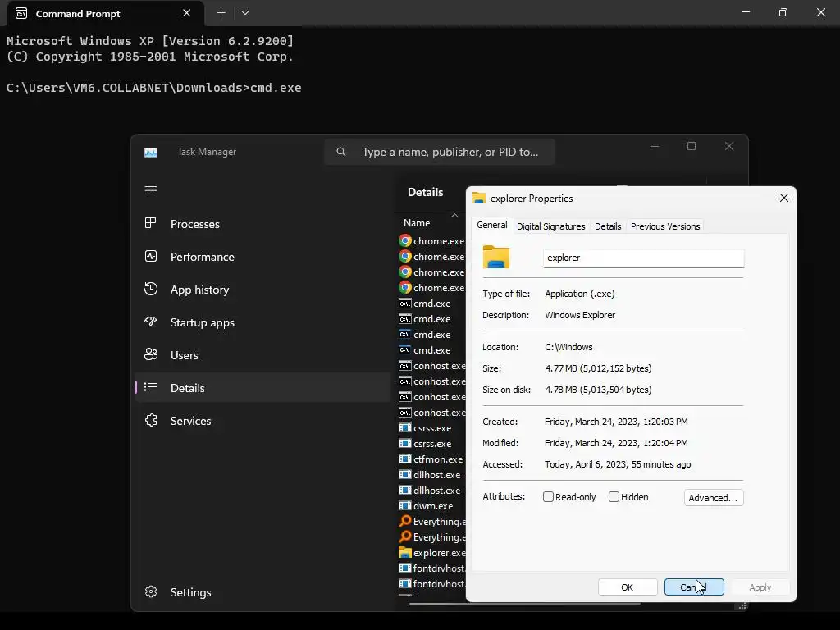Select the ctfmon.exe process
The image size is (840, 630).
click(x=431, y=459)
